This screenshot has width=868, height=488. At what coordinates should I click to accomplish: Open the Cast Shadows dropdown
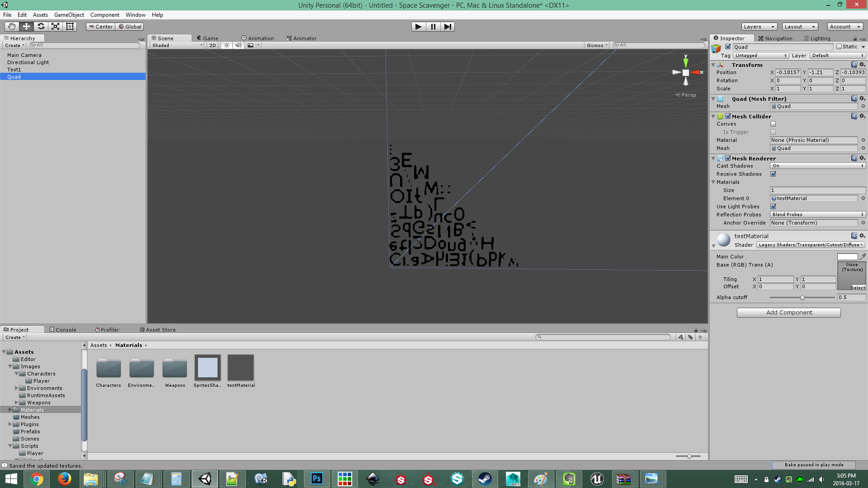(x=817, y=166)
